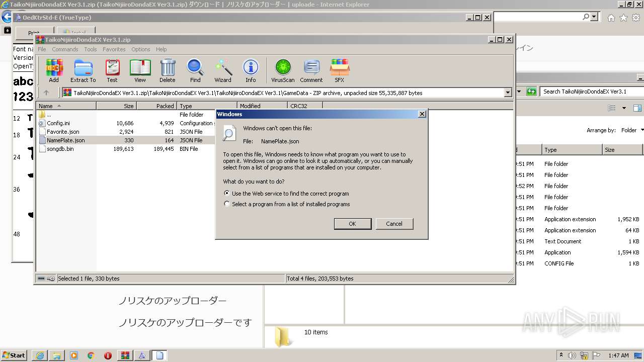Click the Windows Start button
This screenshot has height=362, width=644.
[x=14, y=355]
